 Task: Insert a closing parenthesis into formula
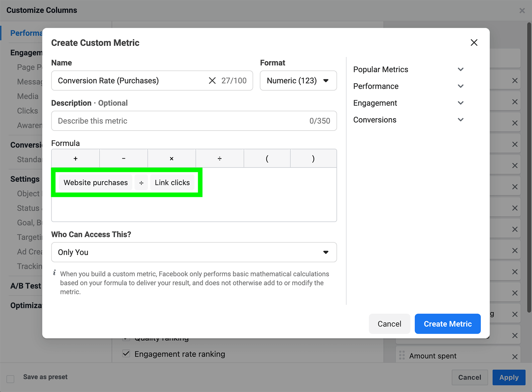tap(314, 159)
